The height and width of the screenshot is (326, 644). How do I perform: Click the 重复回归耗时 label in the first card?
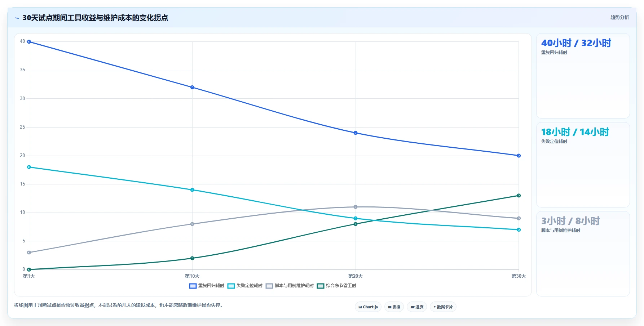click(554, 53)
